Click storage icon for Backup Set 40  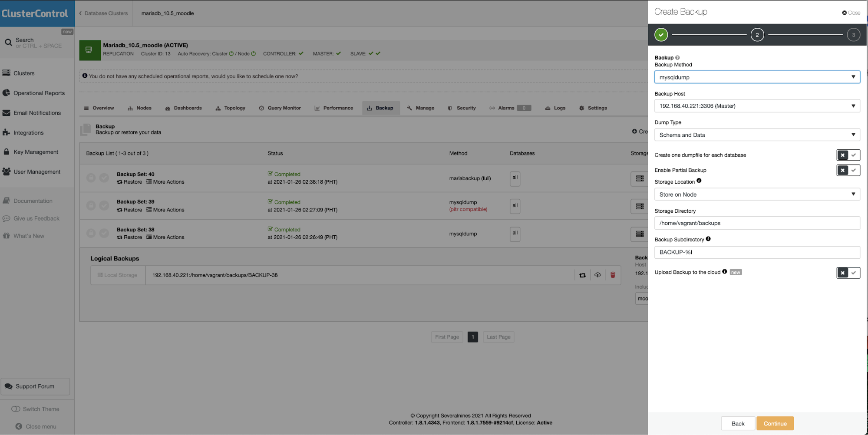click(640, 178)
